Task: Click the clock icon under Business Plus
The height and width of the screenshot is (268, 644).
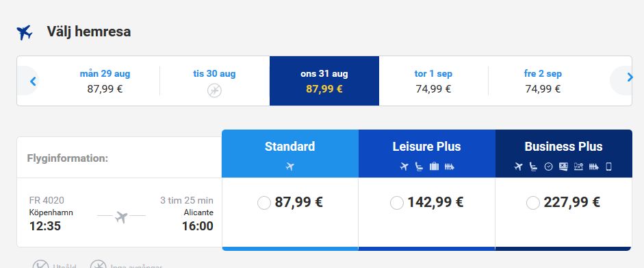Action: tap(548, 167)
